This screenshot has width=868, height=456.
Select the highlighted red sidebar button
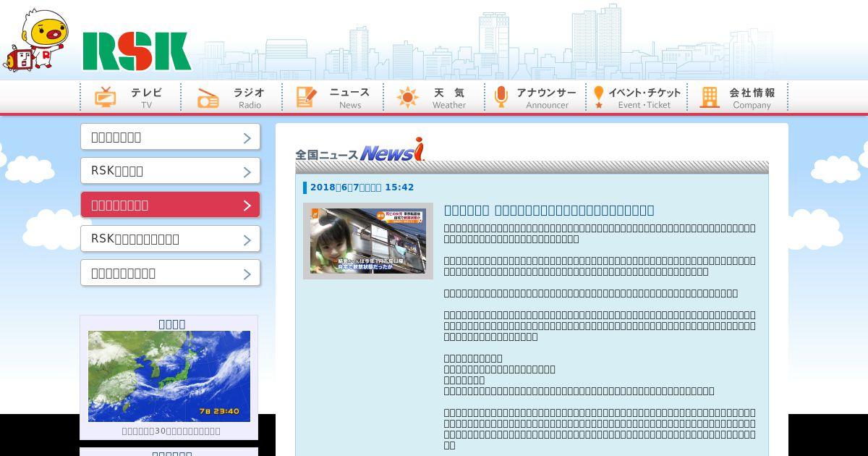pos(170,205)
